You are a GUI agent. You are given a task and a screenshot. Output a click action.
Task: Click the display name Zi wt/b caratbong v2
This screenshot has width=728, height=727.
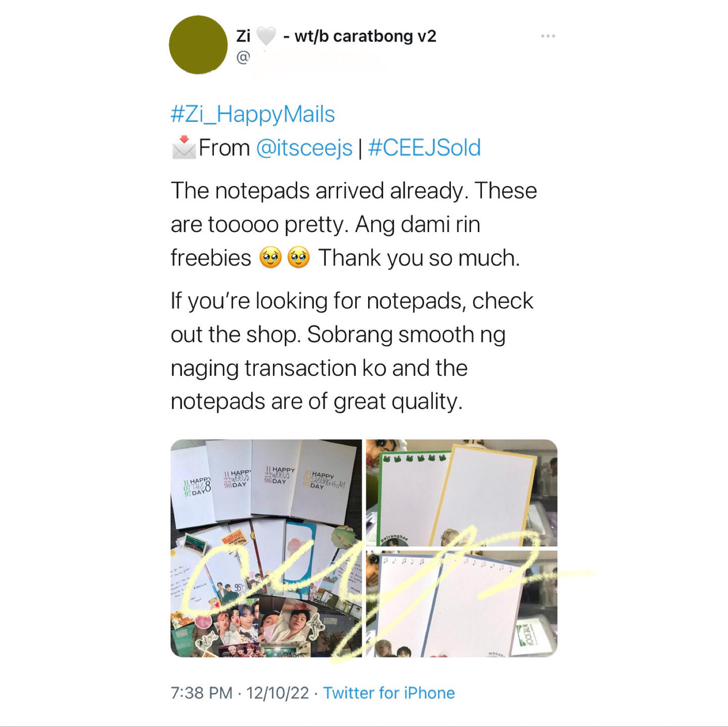click(336, 36)
